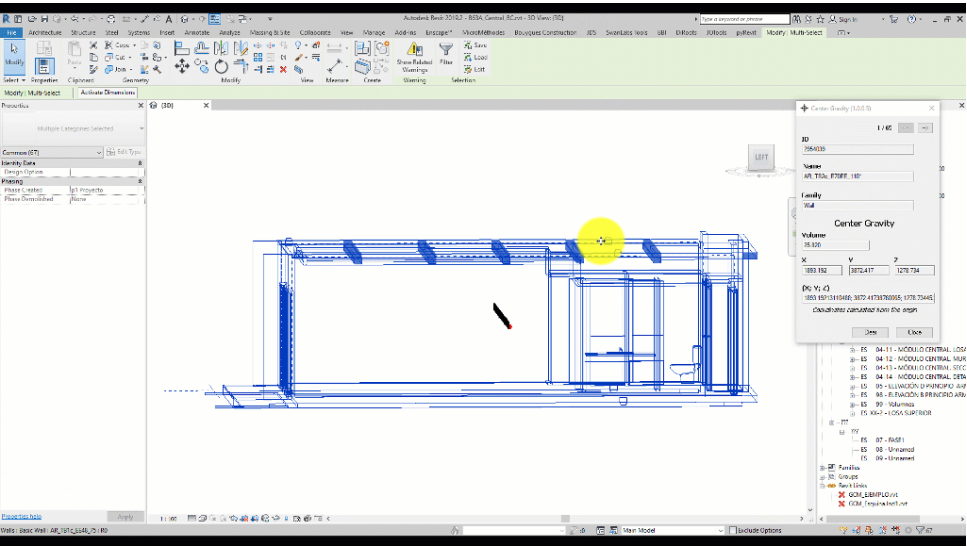Screen dimensions: 967x547
Task: Click the Save selection button
Action: coord(475,45)
